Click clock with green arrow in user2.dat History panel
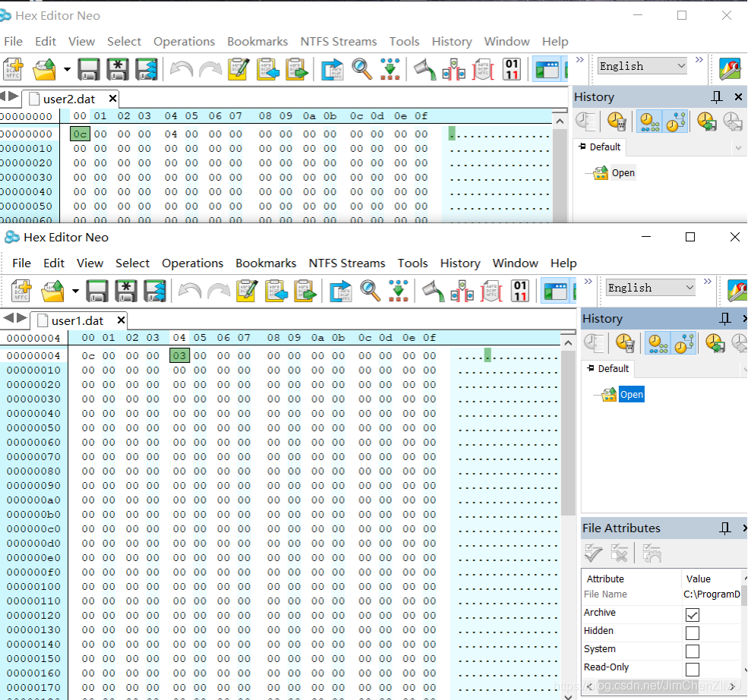 click(706, 121)
